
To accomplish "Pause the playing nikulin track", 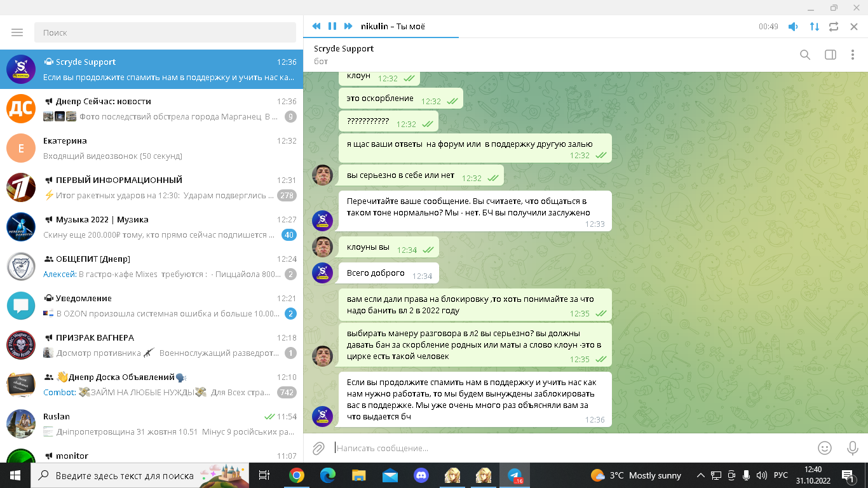I will coord(332,26).
